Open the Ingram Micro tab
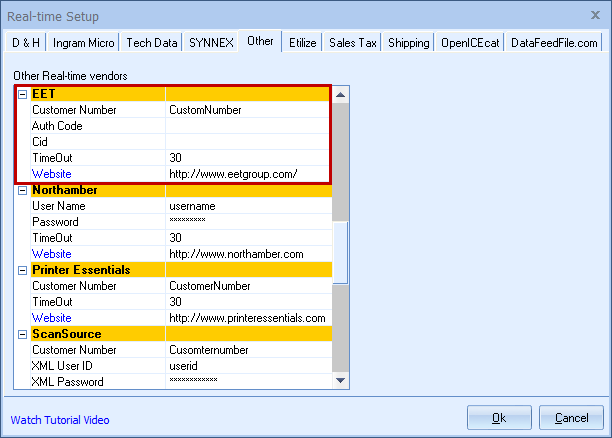Screen dimensions: 612x438 click(84, 43)
